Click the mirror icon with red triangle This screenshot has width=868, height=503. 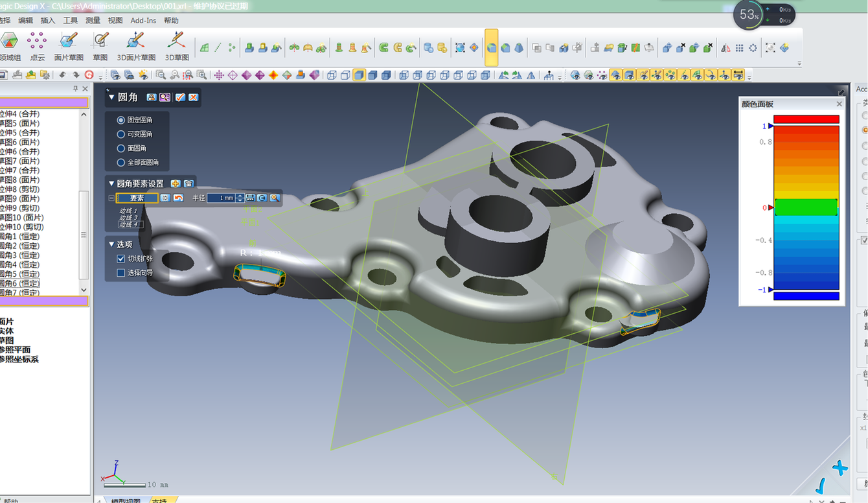coord(726,47)
